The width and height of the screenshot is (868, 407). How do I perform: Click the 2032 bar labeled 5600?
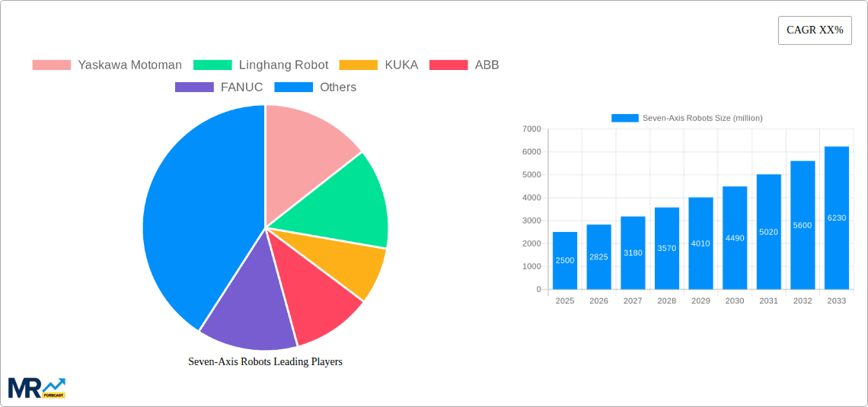coord(803,225)
